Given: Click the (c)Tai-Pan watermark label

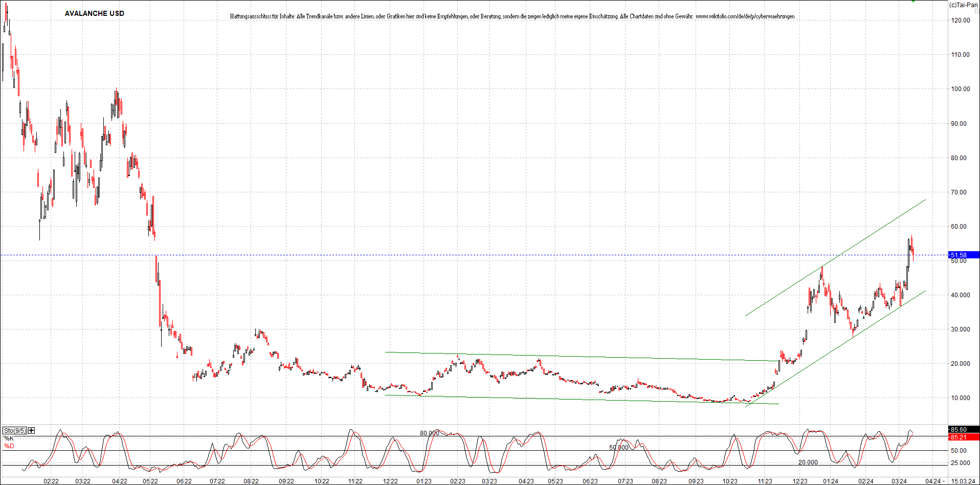Looking at the screenshot, I should (963, 4).
